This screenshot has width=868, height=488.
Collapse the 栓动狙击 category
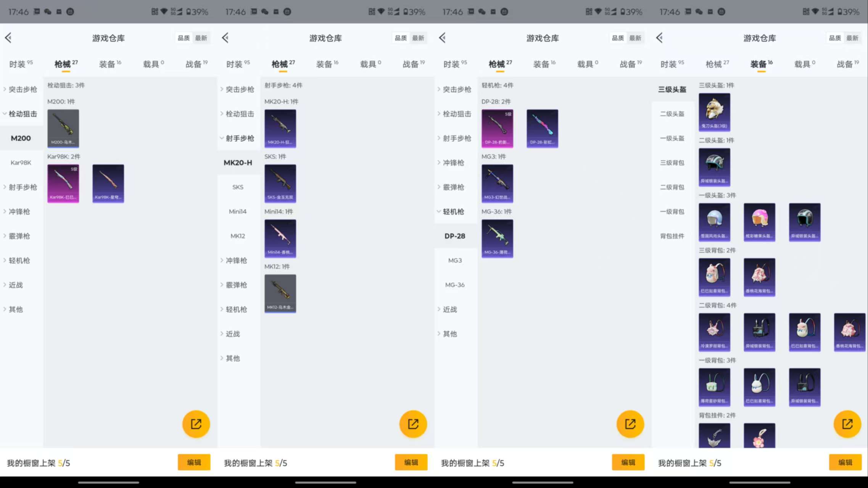[x=21, y=114]
